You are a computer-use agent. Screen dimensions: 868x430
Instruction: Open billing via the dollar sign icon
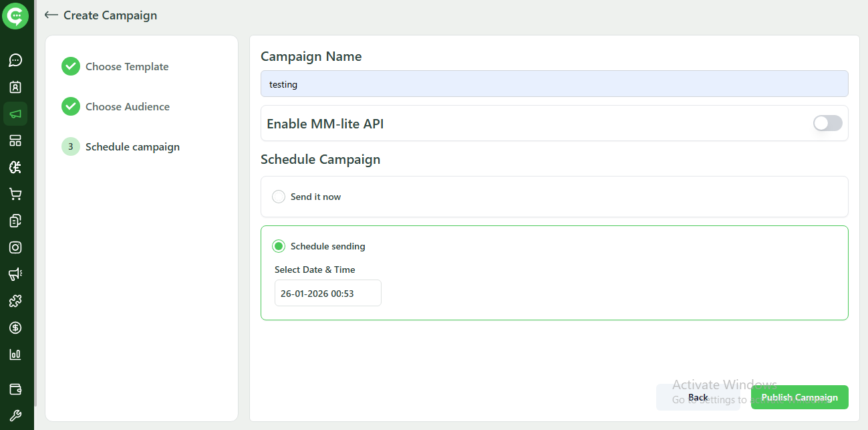tap(15, 327)
